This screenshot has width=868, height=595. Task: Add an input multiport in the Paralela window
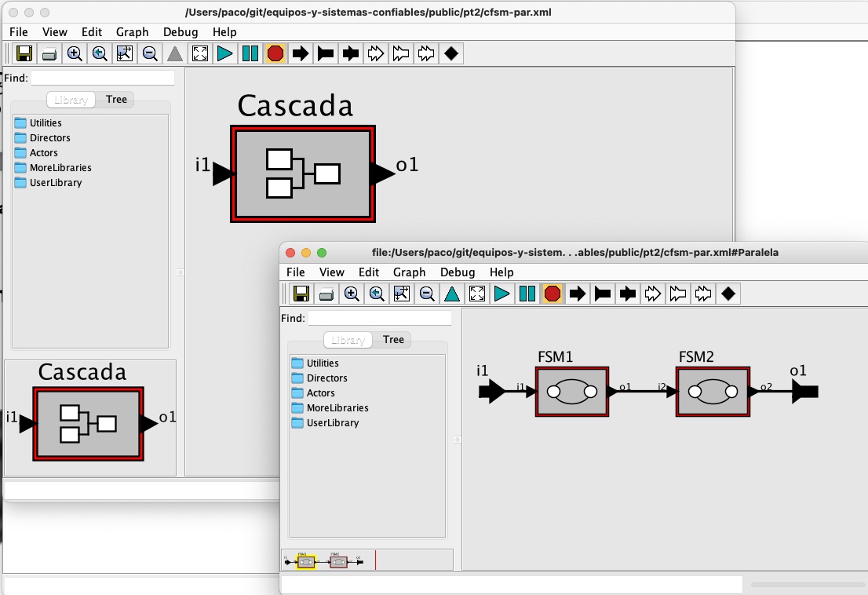point(653,294)
